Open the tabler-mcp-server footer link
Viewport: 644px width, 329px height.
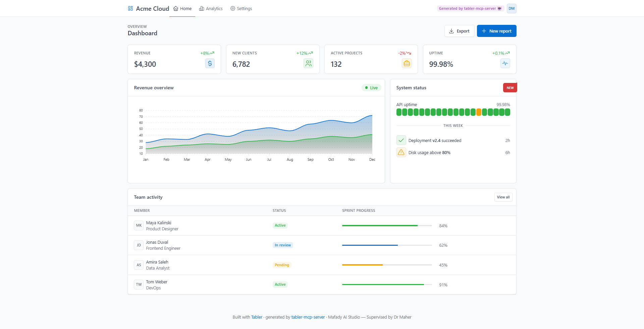coord(308,317)
